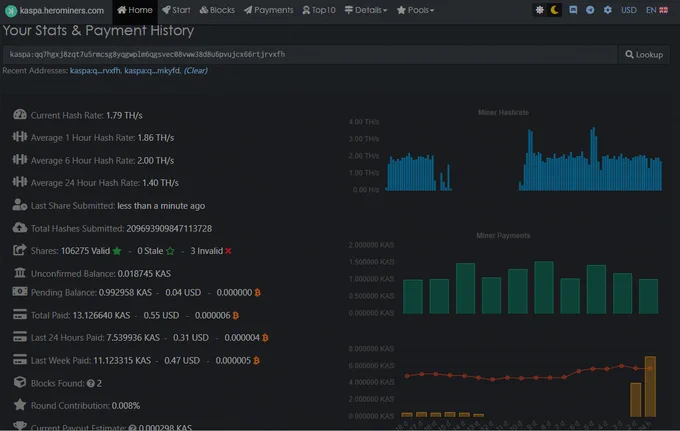Open the USD currency selector

(629, 10)
